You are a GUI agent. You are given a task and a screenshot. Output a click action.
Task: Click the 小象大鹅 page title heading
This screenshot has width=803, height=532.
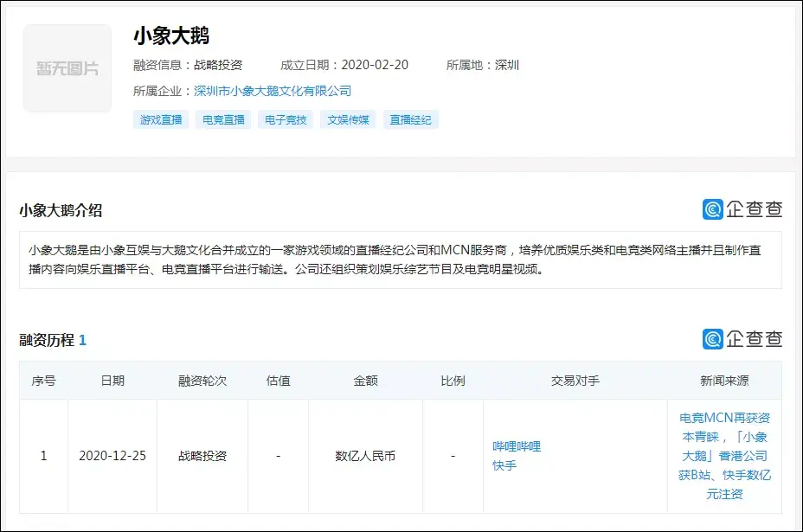[171, 35]
